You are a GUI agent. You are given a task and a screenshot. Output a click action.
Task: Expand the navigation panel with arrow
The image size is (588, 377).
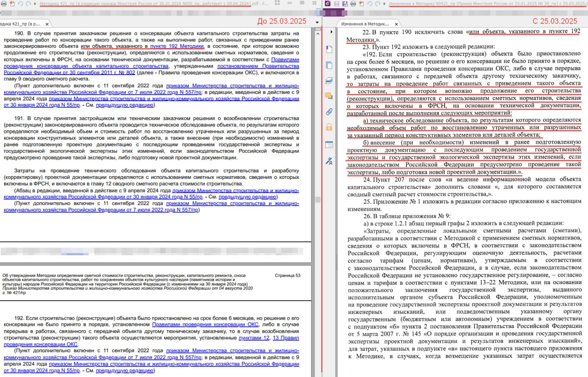point(332,32)
